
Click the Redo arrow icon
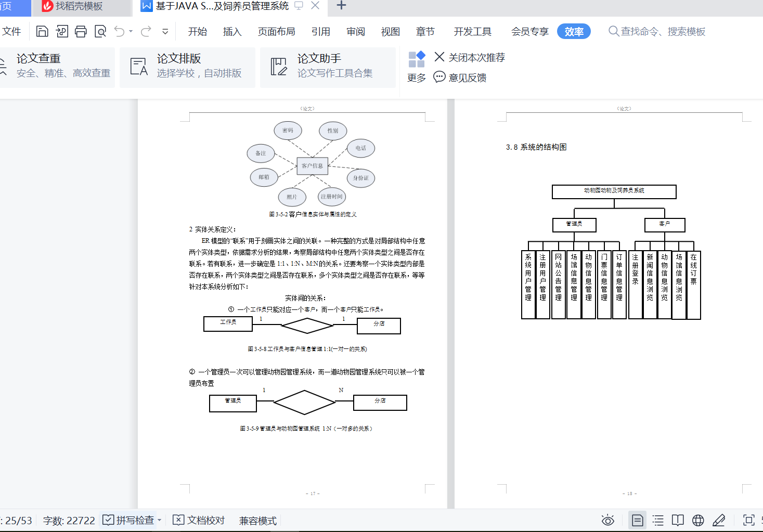click(x=146, y=32)
